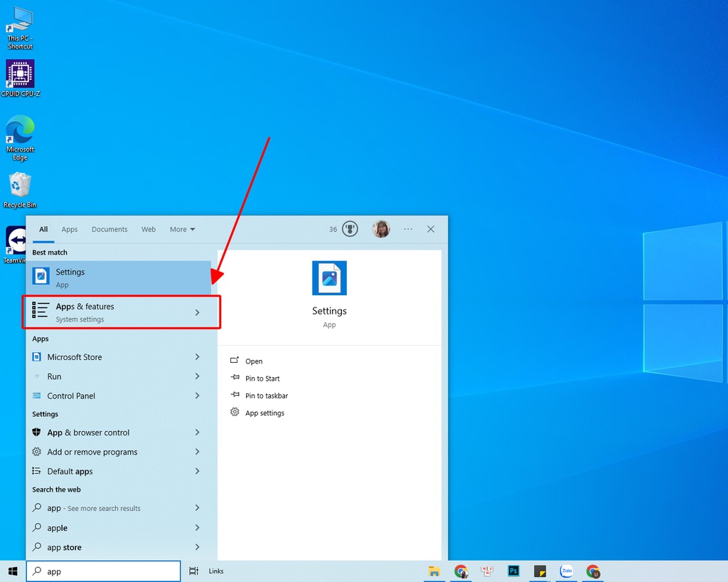
Task: Expand the Control Panel result chevron
Action: (x=198, y=396)
